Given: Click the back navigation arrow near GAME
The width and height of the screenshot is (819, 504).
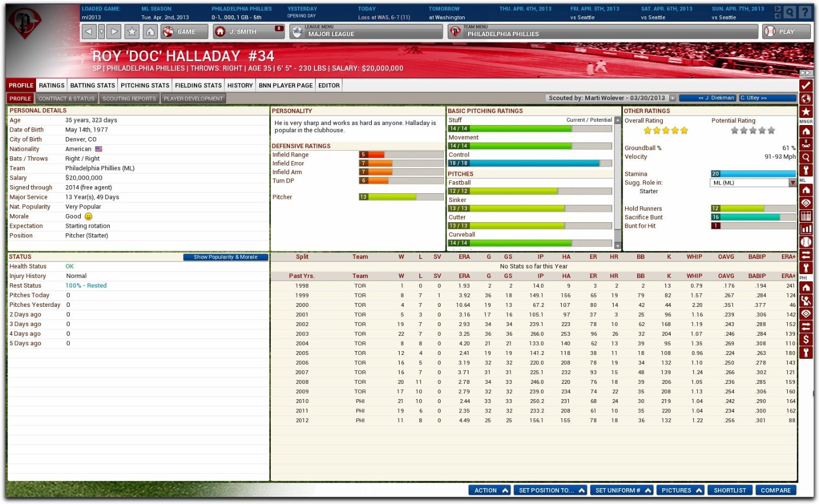Looking at the screenshot, I should click(88, 31).
